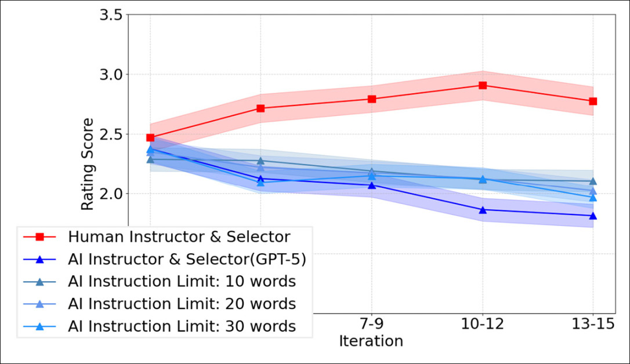Click the AI Instruction Limit: 10 words legend entry
Viewport: 630px width, 364px height.
[x=182, y=282]
